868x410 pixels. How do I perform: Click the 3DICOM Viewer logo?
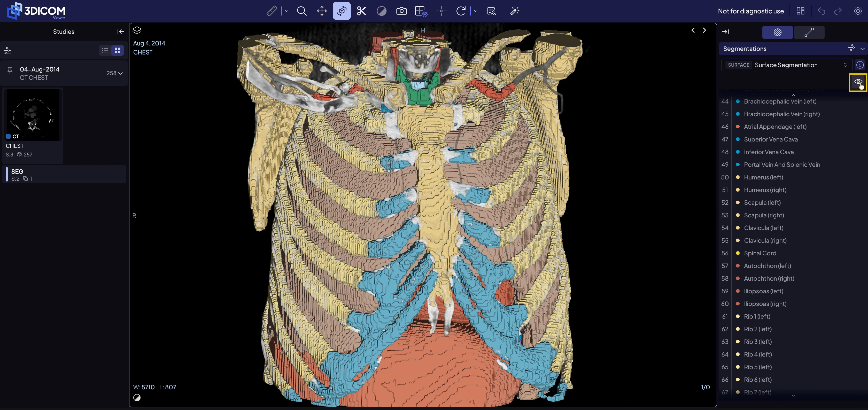[36, 11]
